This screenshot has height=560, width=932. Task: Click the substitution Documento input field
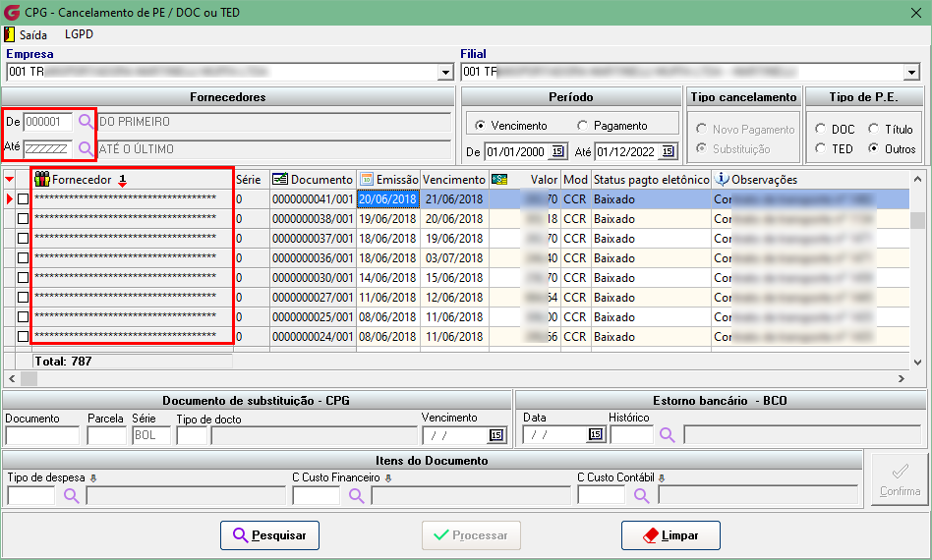pyautogui.click(x=42, y=435)
